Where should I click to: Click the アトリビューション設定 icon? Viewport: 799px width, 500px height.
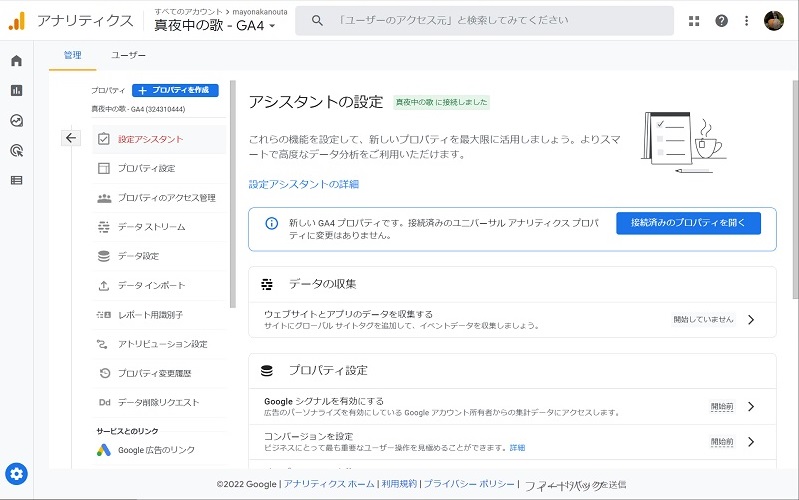[102, 344]
